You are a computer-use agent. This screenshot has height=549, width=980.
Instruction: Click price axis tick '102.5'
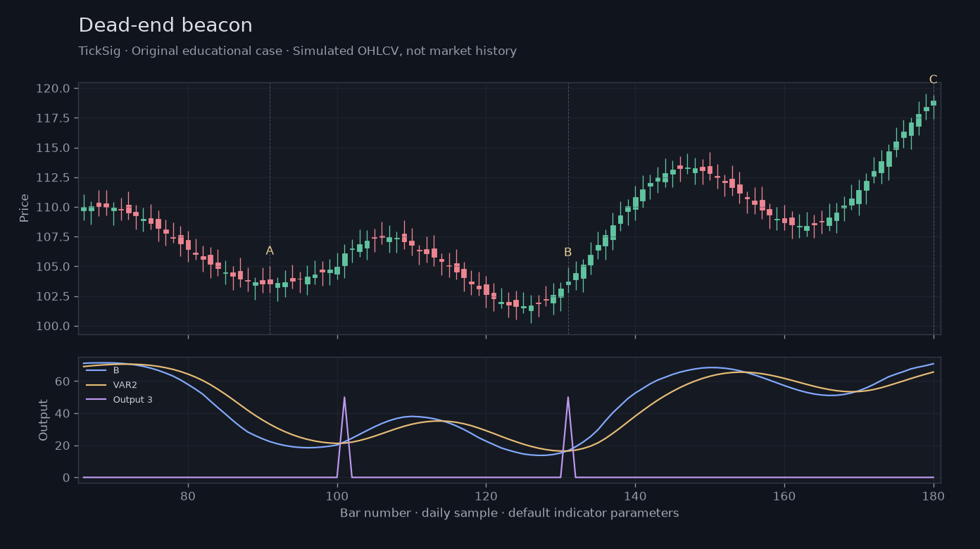[x=53, y=296]
